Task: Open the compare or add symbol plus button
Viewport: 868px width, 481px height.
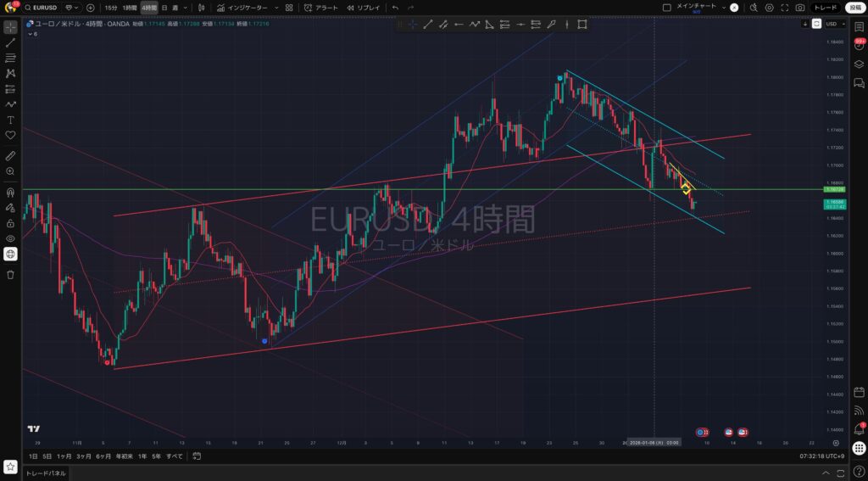Action: [x=90, y=8]
